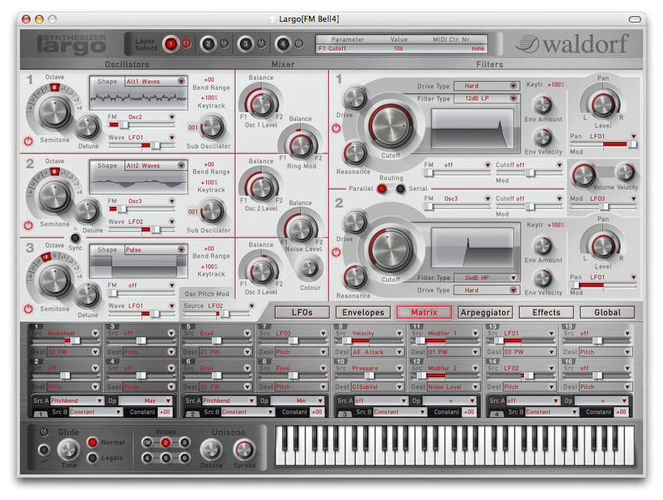Click matrix slot 1 amount slider
This screenshot has width=663, height=500.
pyautogui.click(x=66, y=341)
